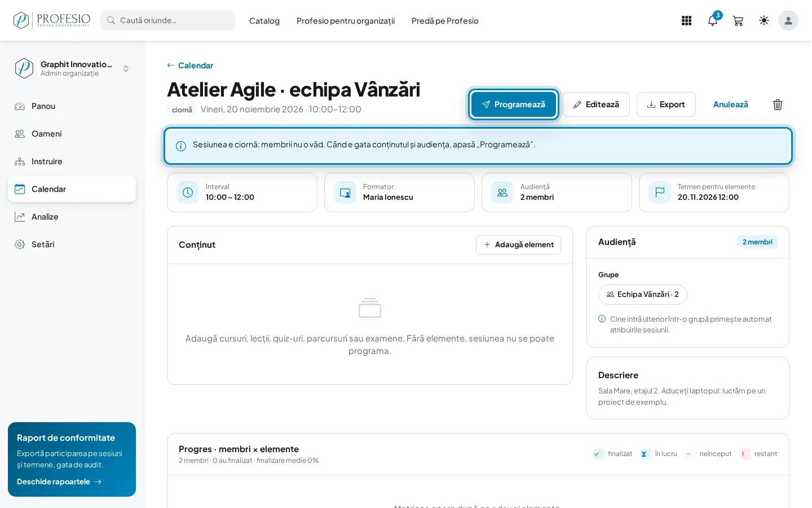Go to Panou in sidebar
Image resolution: width=812 pixels, height=508 pixels.
coord(72,106)
